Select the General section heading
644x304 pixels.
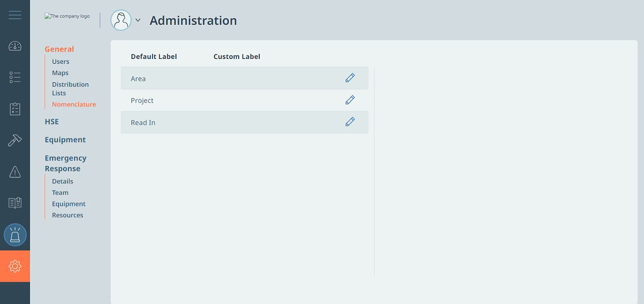(59, 49)
